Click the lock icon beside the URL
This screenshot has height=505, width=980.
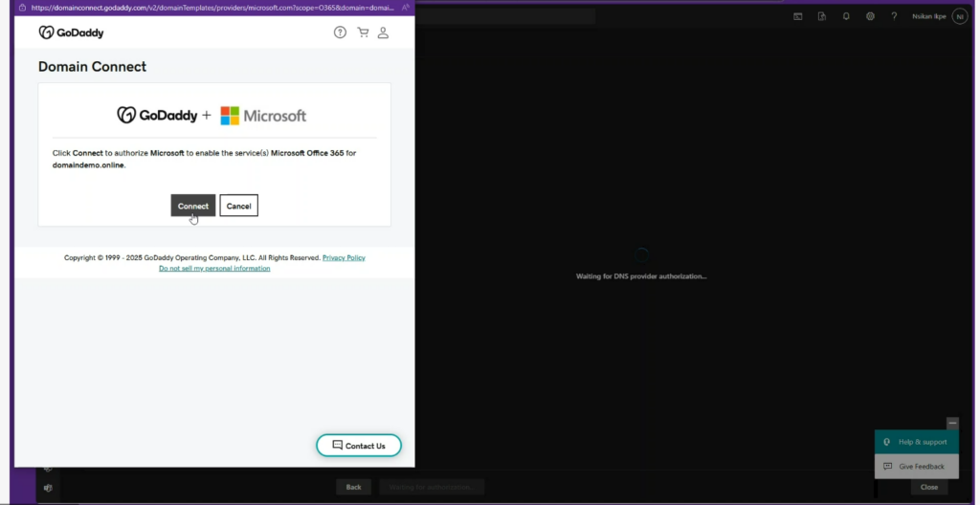23,8
